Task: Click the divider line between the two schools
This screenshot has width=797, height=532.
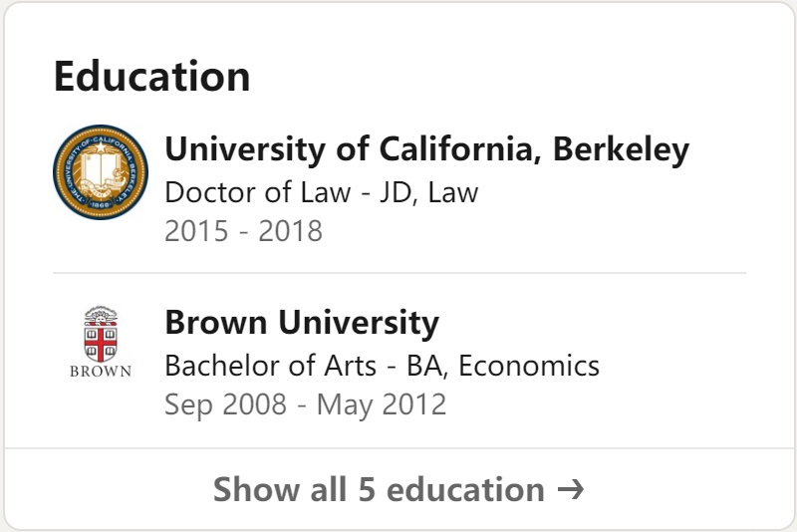Action: [x=398, y=272]
